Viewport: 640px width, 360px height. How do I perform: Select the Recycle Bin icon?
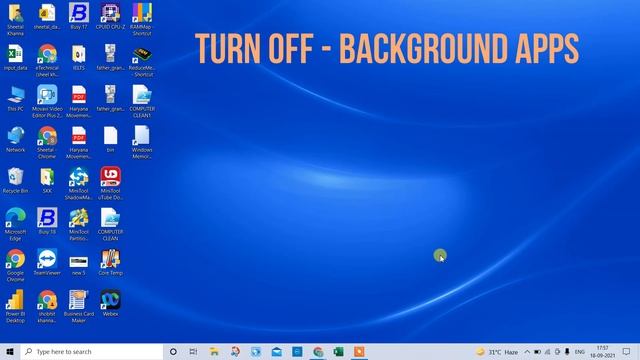[16, 177]
